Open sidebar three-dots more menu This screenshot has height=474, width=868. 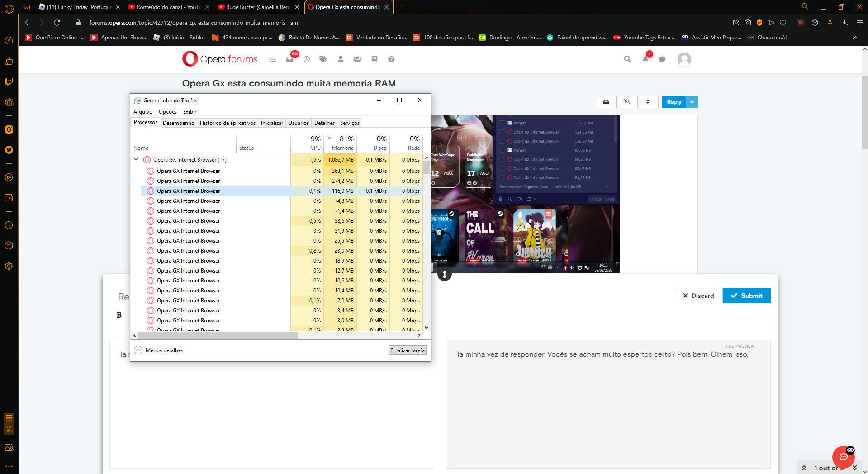[9, 466]
